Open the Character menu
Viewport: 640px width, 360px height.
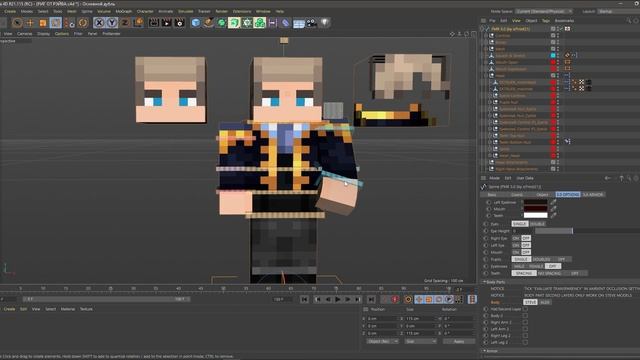tap(145, 11)
